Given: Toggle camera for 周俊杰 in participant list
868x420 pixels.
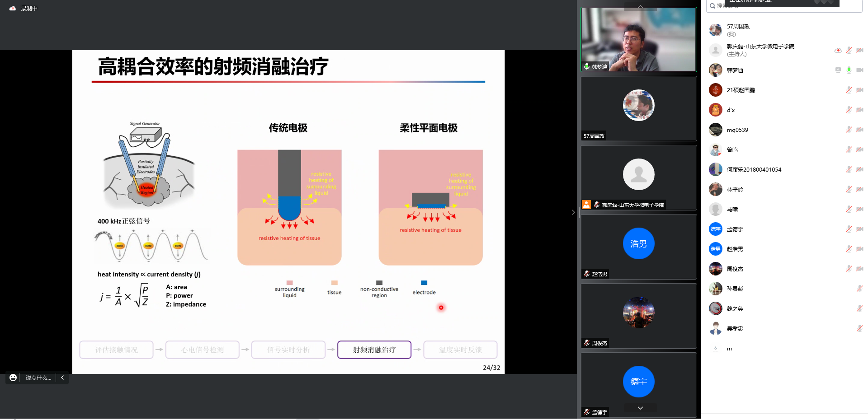Looking at the screenshot, I should point(860,269).
